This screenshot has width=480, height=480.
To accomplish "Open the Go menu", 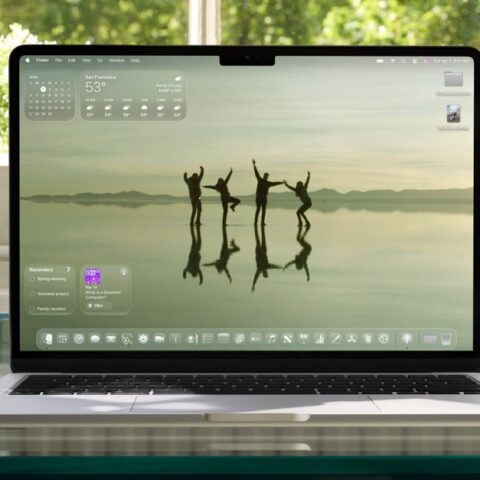I will pyautogui.click(x=100, y=60).
